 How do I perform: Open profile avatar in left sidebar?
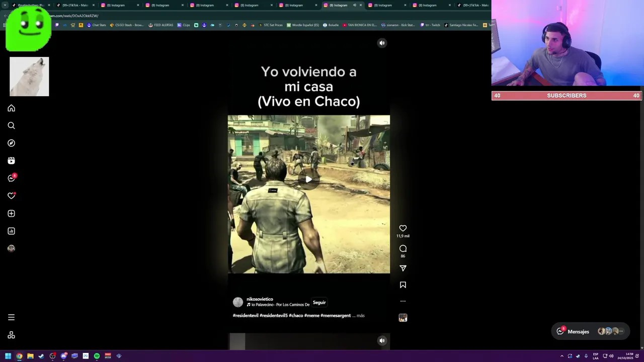click(x=11, y=248)
